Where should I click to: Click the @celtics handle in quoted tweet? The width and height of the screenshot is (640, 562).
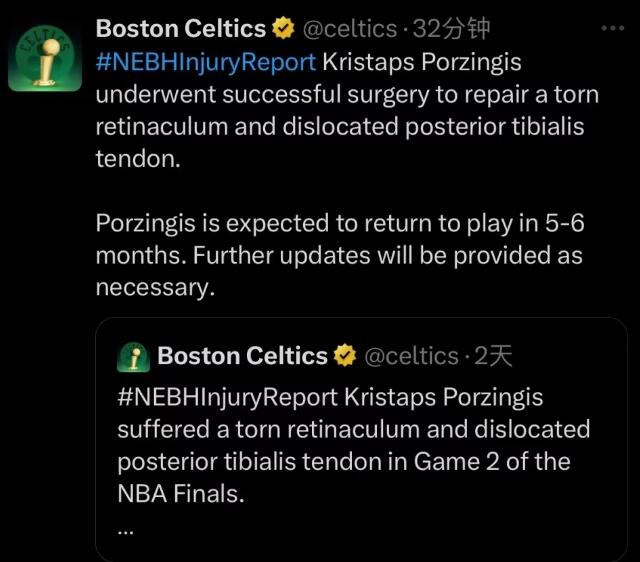408,356
